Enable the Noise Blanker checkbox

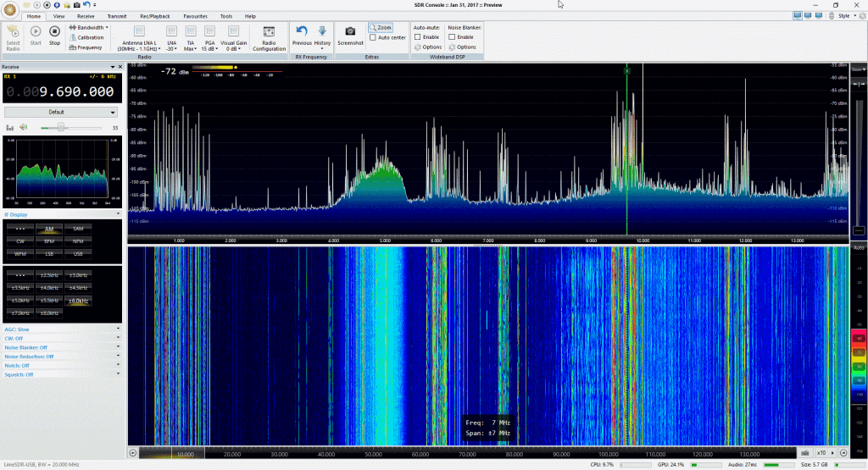coord(452,37)
